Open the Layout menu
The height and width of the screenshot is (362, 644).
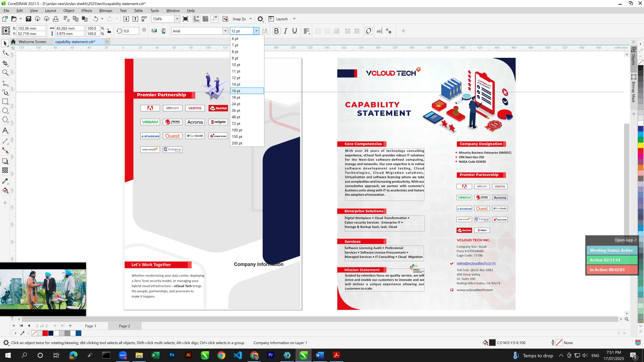(x=50, y=11)
